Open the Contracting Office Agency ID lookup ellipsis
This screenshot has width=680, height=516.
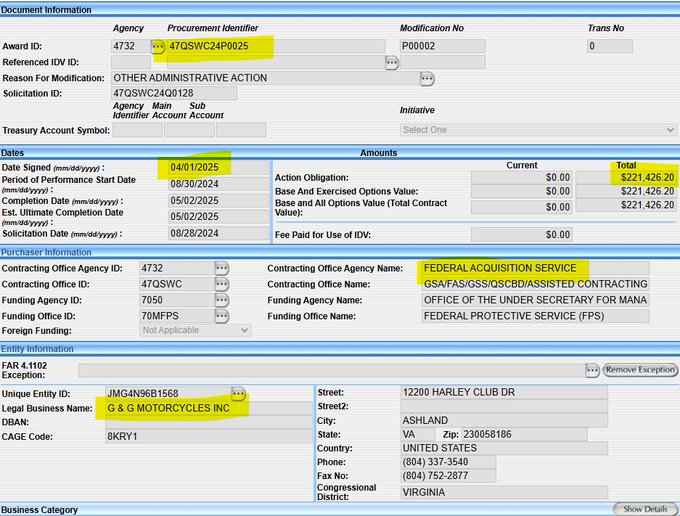[x=222, y=269]
